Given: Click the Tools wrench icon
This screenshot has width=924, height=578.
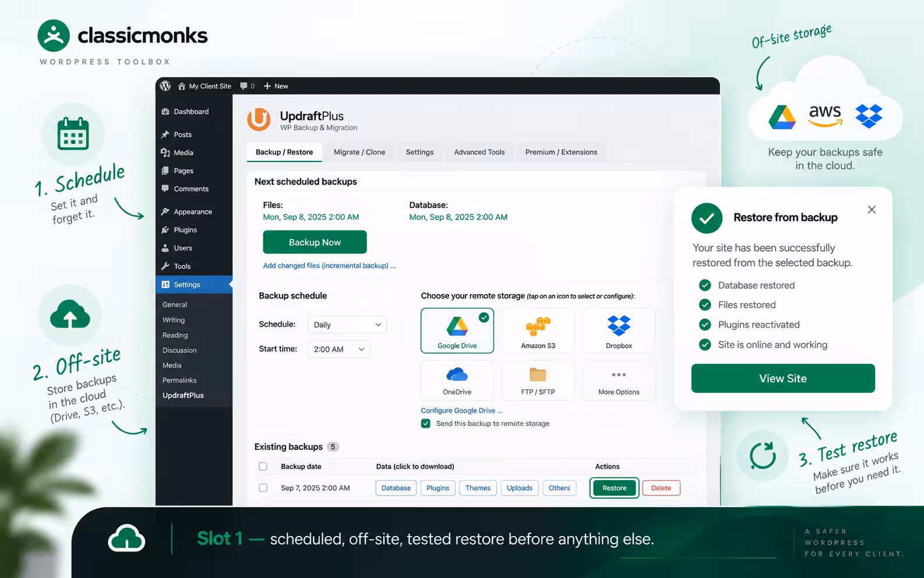Looking at the screenshot, I should coord(165,266).
